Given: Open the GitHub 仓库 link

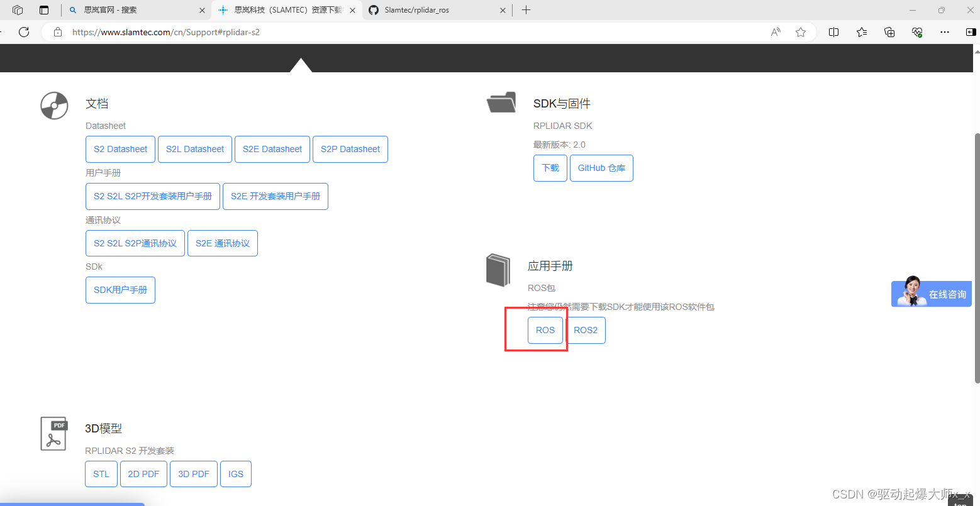Looking at the screenshot, I should click(x=601, y=168).
